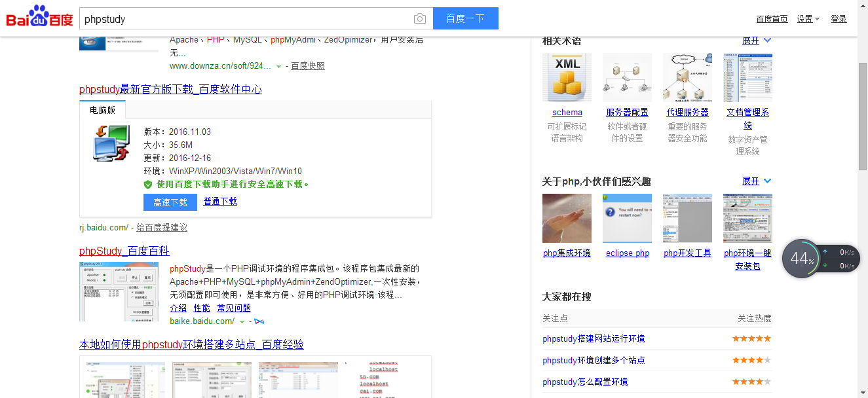Click the floating 44% speed widget
Viewport: 868px width, 398px height.
pos(821,258)
